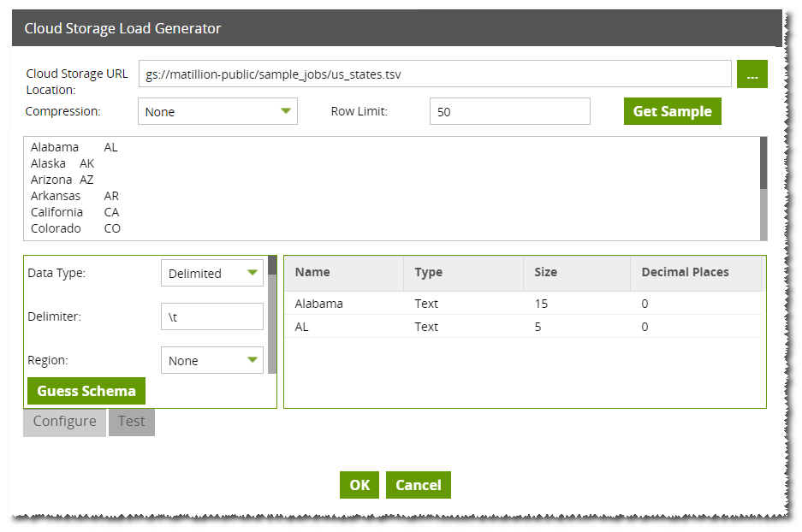Switch to the Test tab
This screenshot has width=802, height=532.
tap(132, 423)
